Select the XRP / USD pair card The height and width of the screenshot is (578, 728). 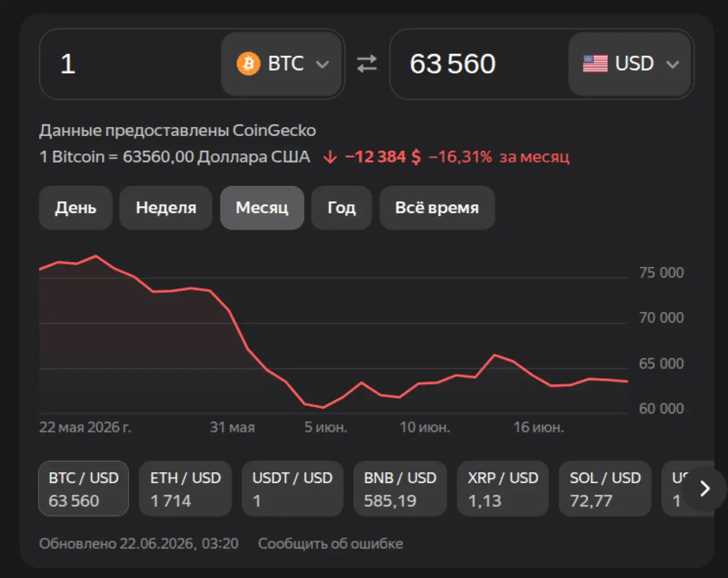tap(503, 488)
